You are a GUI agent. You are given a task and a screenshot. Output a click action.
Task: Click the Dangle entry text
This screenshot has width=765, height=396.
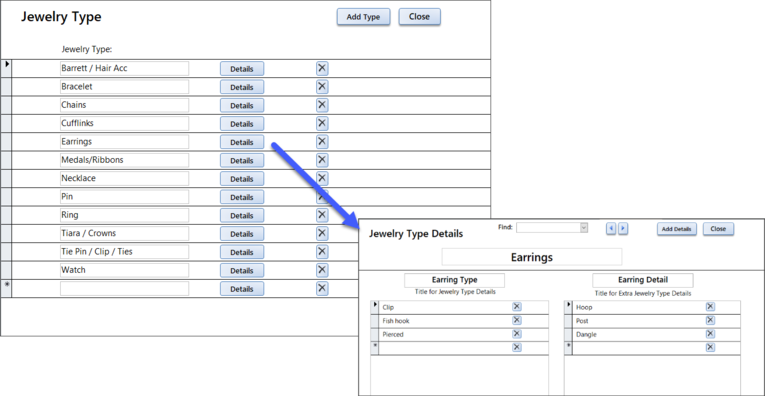point(586,335)
